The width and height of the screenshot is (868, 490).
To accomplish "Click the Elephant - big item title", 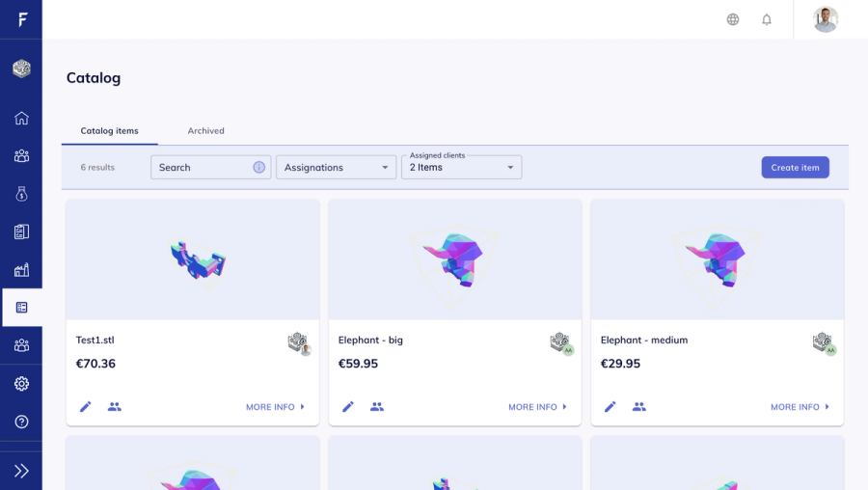I will (370, 340).
